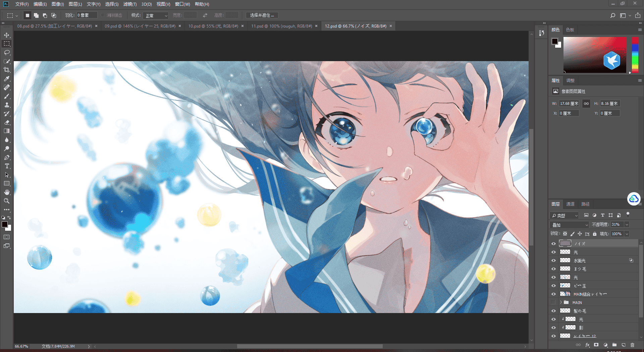The image size is (644, 352).
Task: Open the fill 100% dropdown arrow
Action: click(627, 234)
